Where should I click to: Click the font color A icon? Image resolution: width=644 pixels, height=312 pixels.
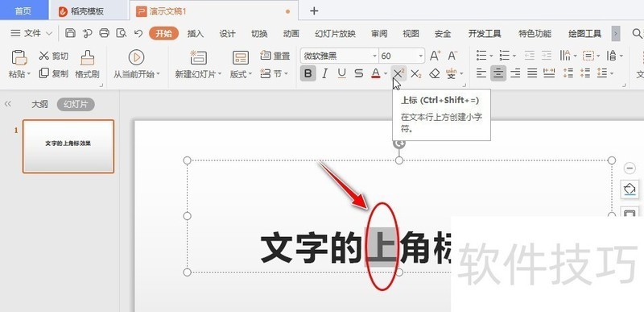click(x=375, y=74)
